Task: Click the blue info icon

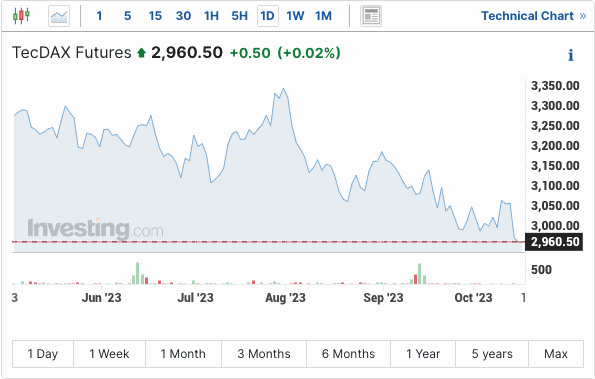Action: tap(570, 55)
